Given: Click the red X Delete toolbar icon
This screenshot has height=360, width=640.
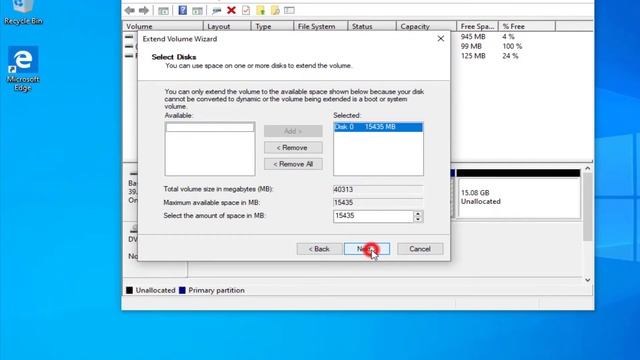Looking at the screenshot, I should pyautogui.click(x=231, y=10).
